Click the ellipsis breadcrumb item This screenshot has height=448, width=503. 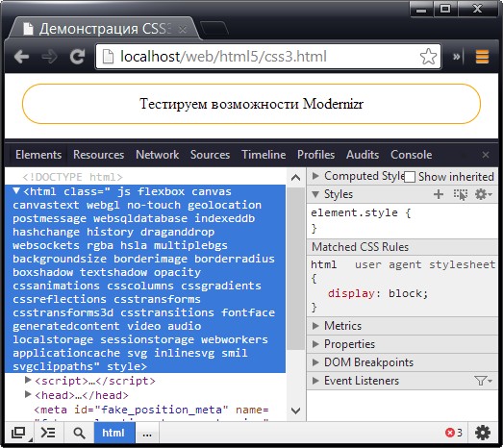(x=147, y=434)
